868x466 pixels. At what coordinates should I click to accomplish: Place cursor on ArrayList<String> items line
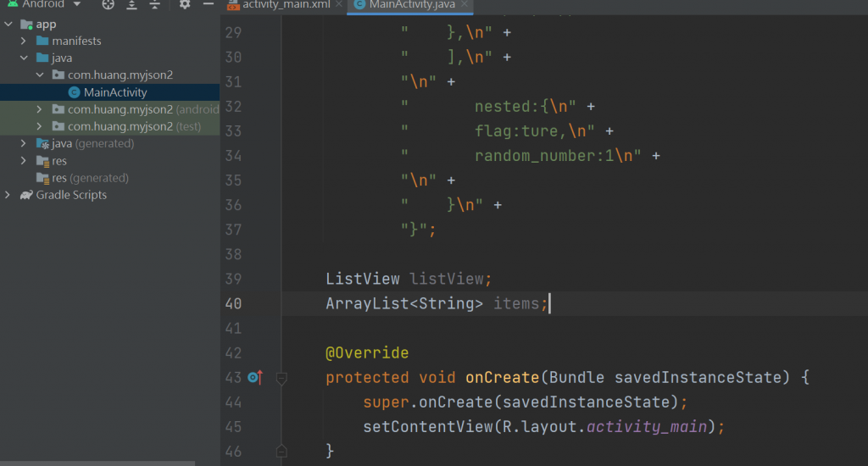437,304
